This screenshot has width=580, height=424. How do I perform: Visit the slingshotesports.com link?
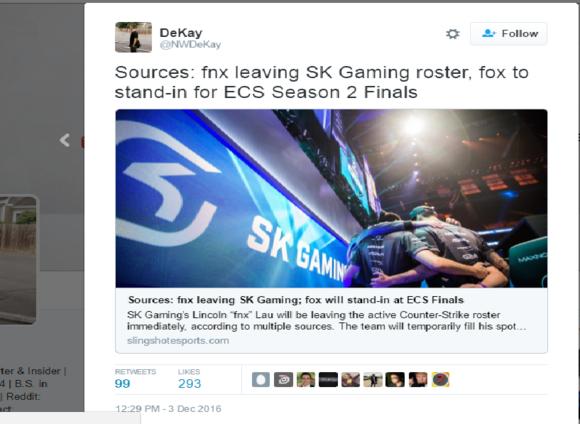(178, 340)
